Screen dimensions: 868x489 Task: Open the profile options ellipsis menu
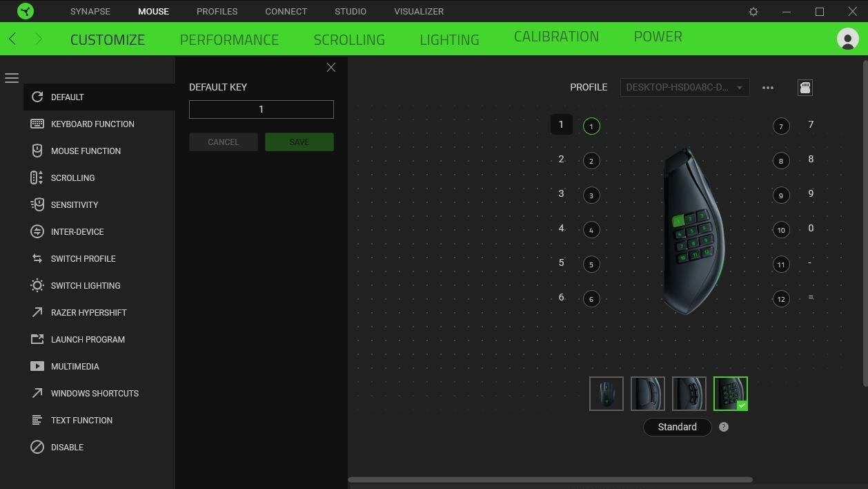click(767, 87)
